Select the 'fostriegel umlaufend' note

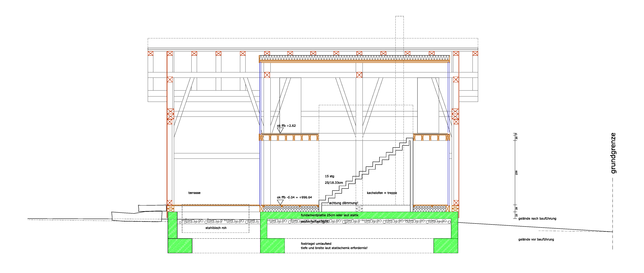[x=316, y=244]
